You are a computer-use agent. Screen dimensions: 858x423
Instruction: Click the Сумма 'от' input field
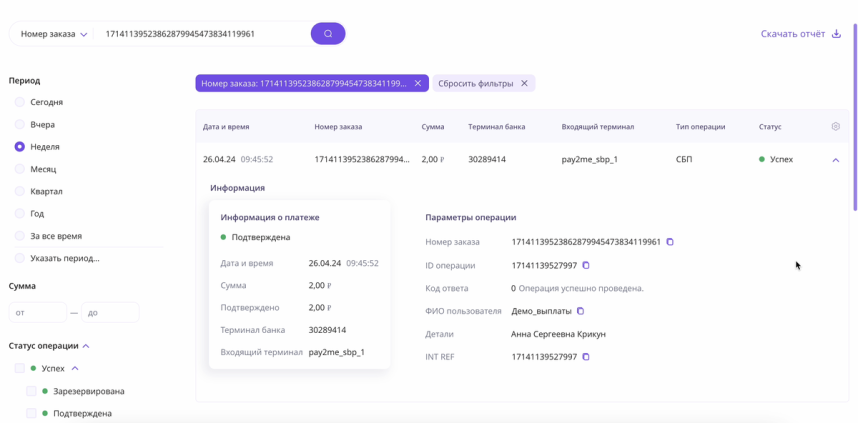pos(37,313)
